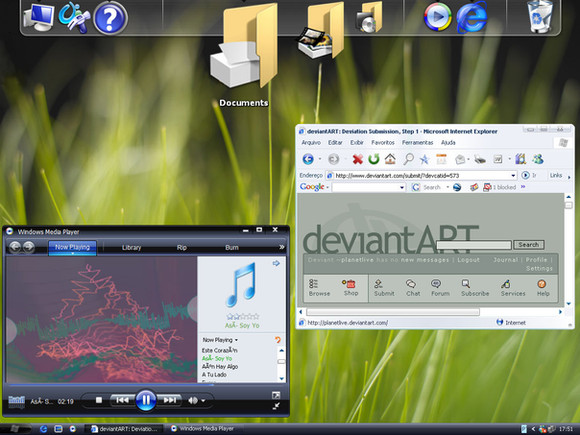580x435 pixels.
Task: Open the Favoritos menu
Action: [383, 142]
